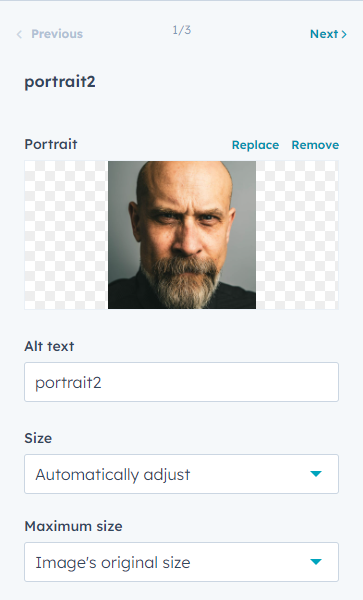Open the Image's original size dropdown
363x600 pixels.
181,562
